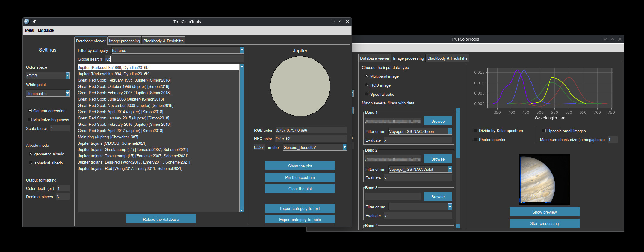Click the Start processing button

point(544,223)
